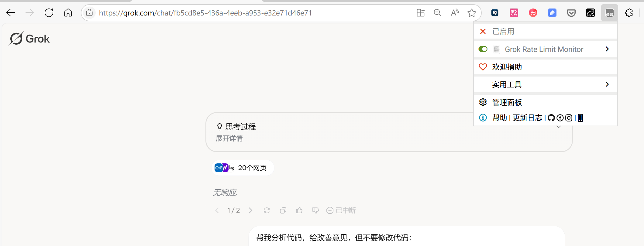Click the Tampermonkey extension toolbar icon
The image size is (644, 246).
pos(610,13)
